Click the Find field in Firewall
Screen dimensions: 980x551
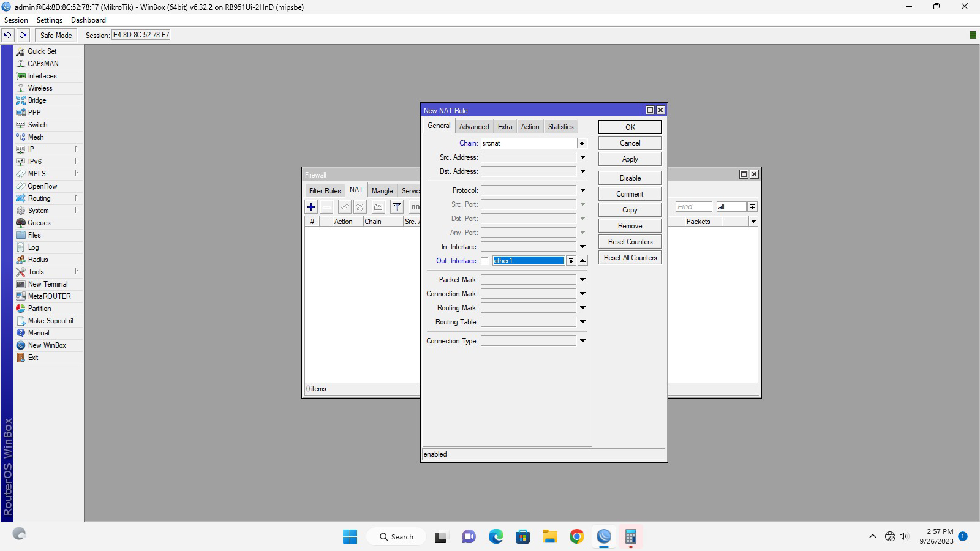pos(693,207)
